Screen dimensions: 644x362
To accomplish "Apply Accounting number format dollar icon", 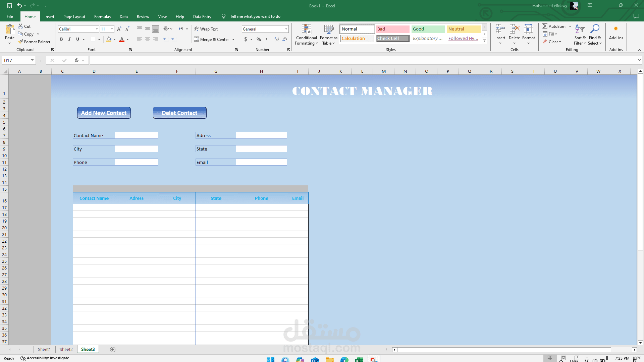I will point(246,39).
